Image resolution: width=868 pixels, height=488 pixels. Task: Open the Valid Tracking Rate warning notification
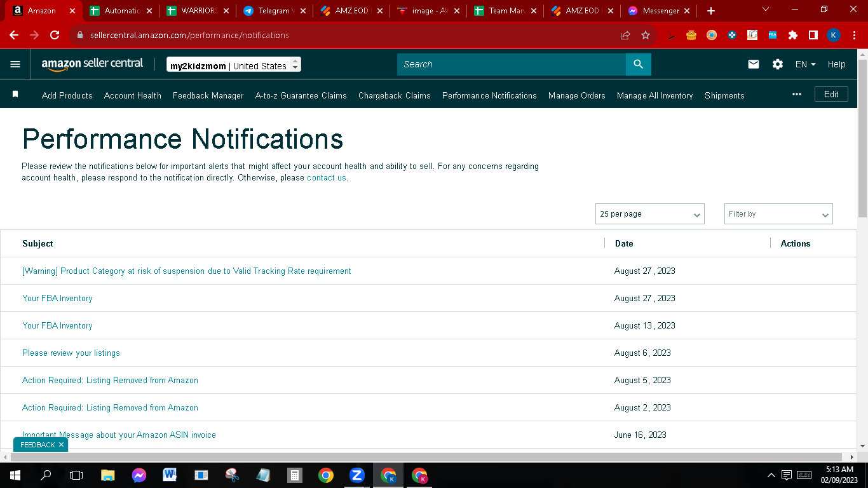pos(187,271)
